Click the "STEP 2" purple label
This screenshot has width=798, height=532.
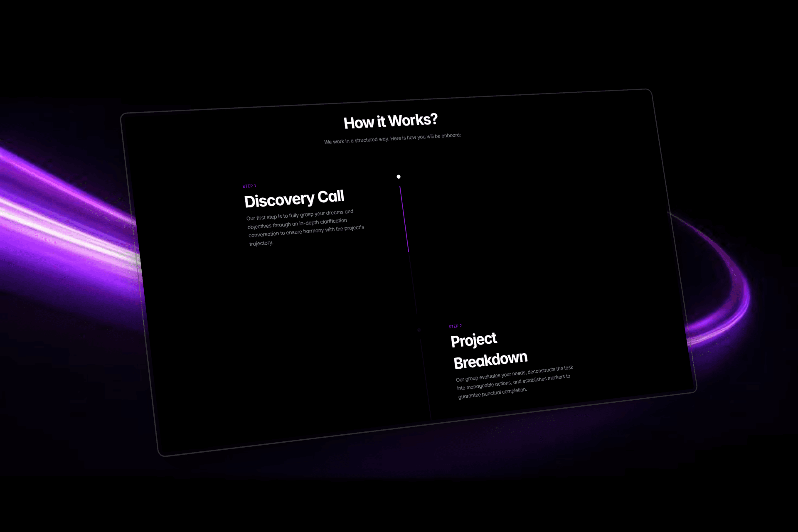(455, 326)
